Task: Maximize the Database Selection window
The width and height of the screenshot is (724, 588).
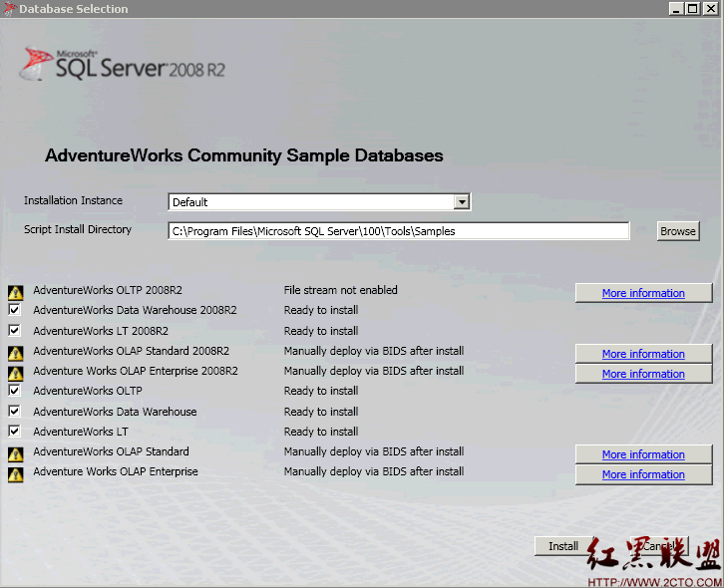Action: tap(693, 8)
